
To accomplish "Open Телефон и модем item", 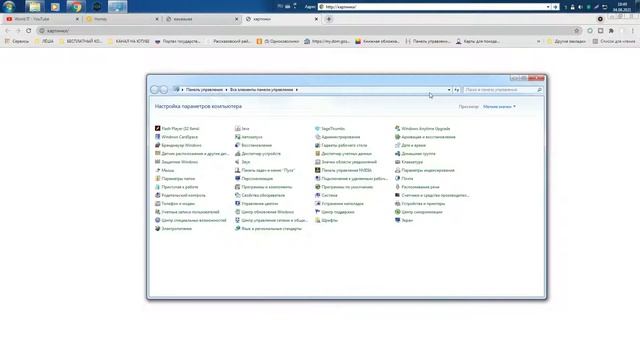I will [x=175, y=204].
